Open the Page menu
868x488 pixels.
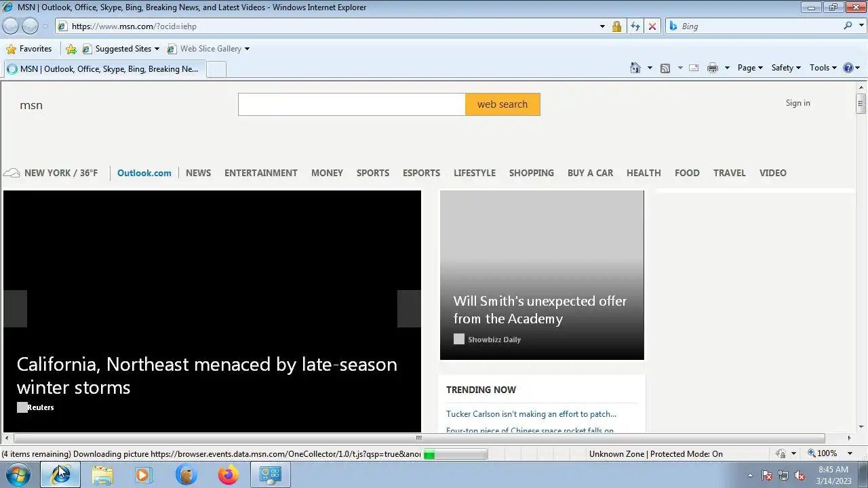pos(750,68)
